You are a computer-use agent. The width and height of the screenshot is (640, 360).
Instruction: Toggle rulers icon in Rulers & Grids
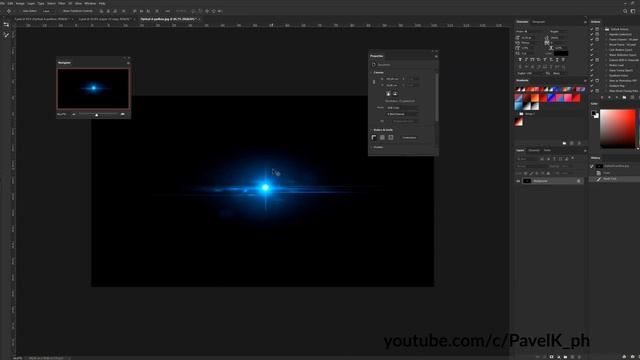tap(374, 138)
